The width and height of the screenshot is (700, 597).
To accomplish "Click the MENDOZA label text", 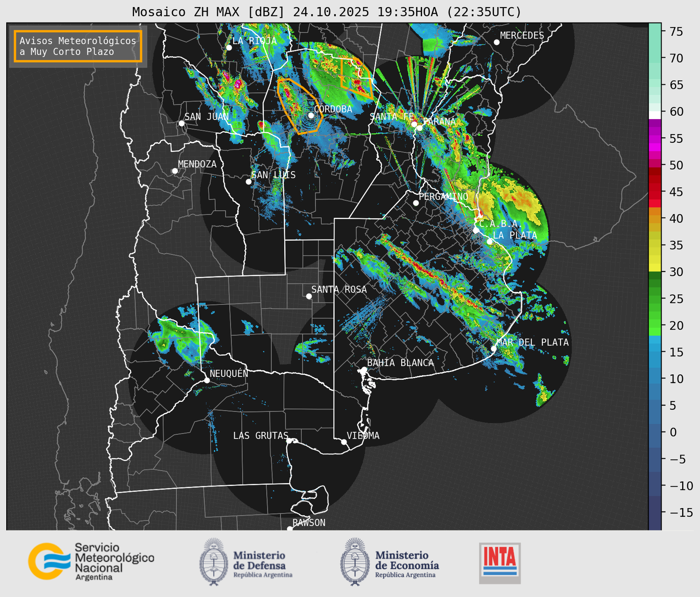I will tap(198, 164).
